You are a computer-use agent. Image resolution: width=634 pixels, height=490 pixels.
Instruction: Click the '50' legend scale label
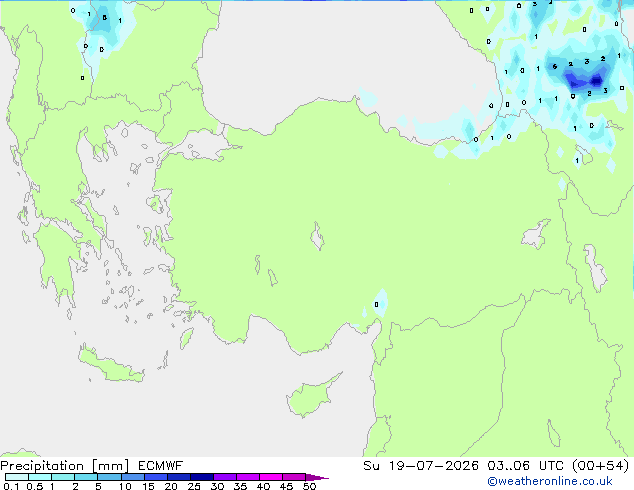(309, 486)
